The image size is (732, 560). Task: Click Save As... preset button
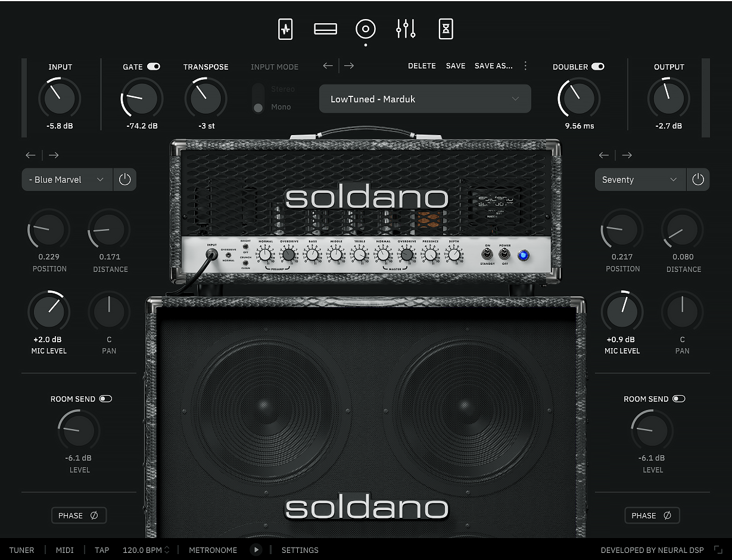pyautogui.click(x=493, y=65)
